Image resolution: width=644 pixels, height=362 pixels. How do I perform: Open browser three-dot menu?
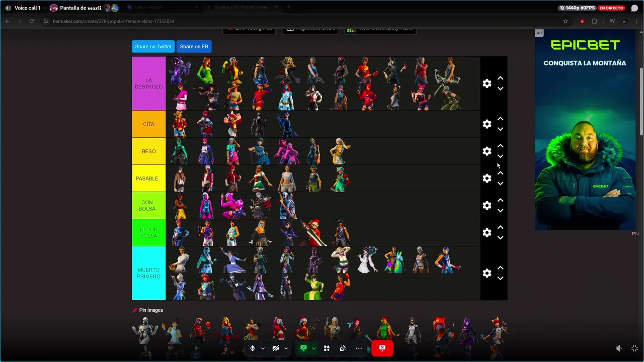pyautogui.click(x=636, y=21)
